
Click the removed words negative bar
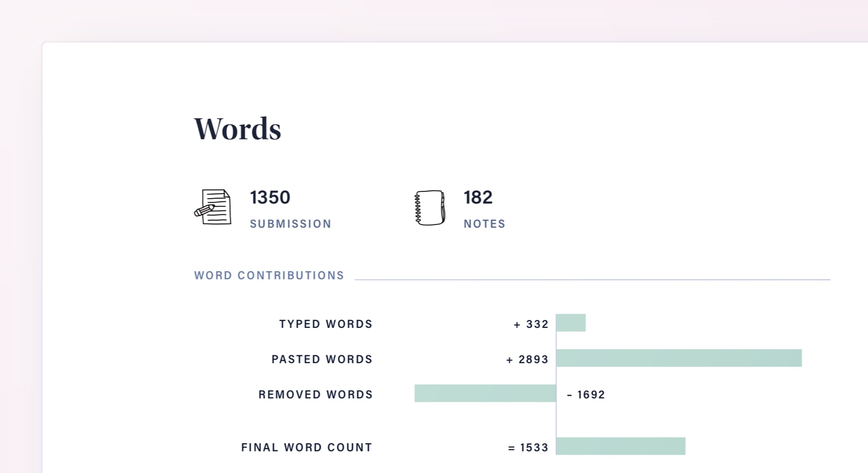(485, 393)
